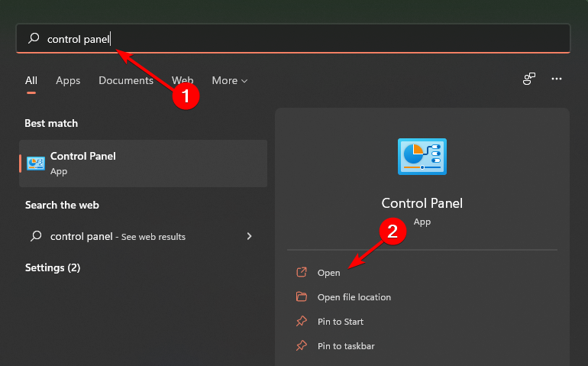588x366 pixels.
Task: Click the Settings (2) results heading
Action: 53,267
